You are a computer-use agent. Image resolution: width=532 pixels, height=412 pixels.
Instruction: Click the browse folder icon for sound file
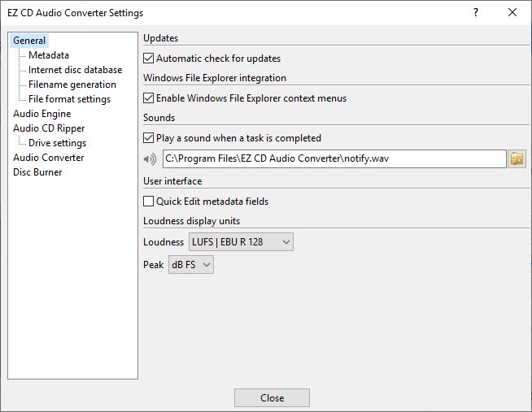(517, 158)
